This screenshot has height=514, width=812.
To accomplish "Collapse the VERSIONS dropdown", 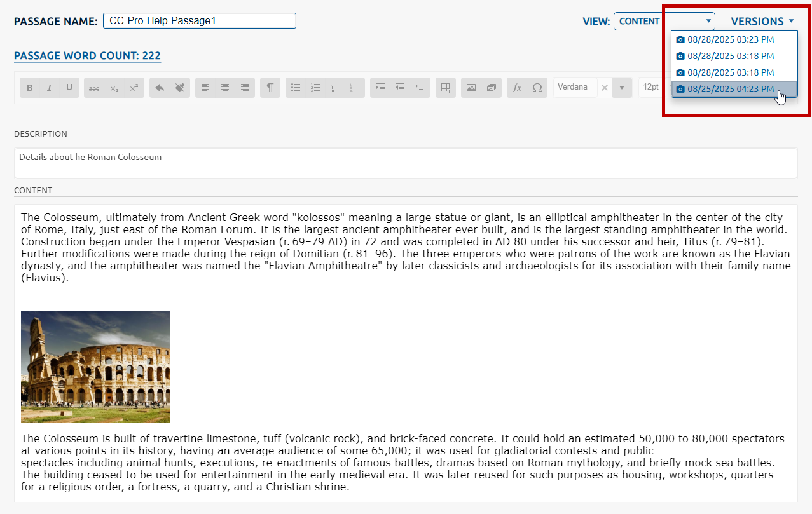I will point(762,21).
